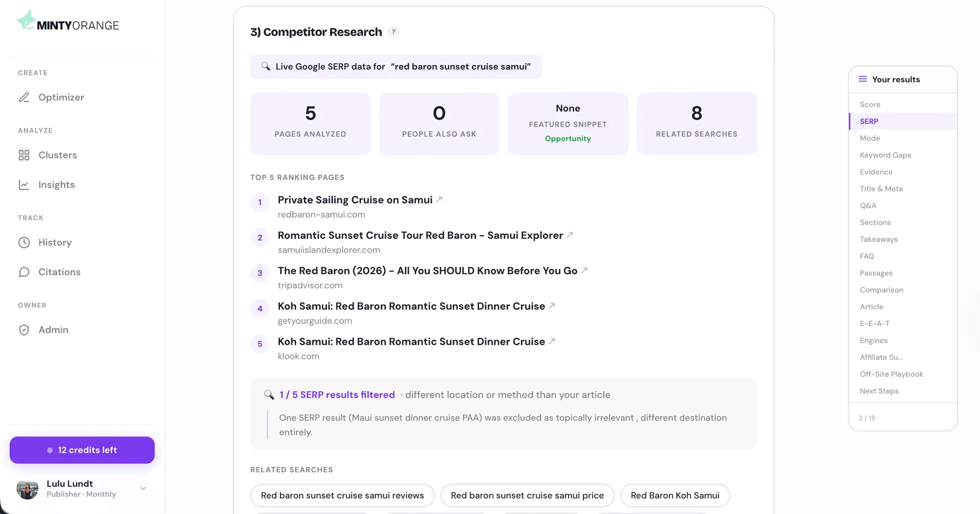Expand the Lulu Lundt account menu chevron
The height and width of the screenshot is (514, 980).
(x=143, y=489)
